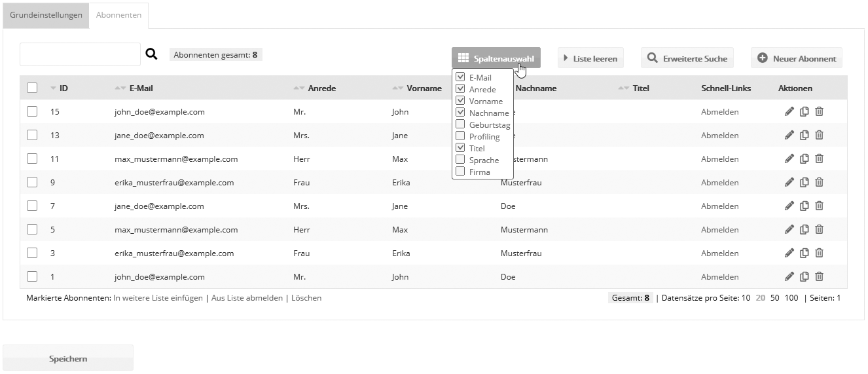Click pencil edit icon for subscriber ID 3
868x374 pixels.
pyautogui.click(x=789, y=253)
